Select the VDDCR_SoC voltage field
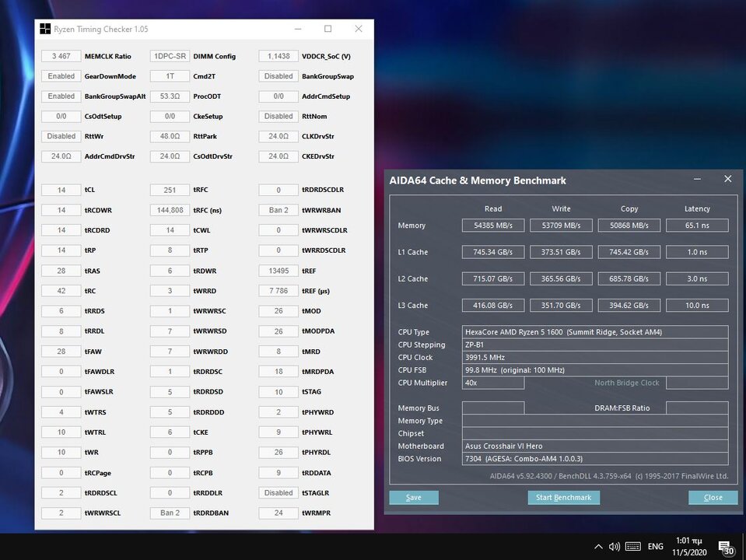The height and width of the screenshot is (560, 746). point(278,56)
